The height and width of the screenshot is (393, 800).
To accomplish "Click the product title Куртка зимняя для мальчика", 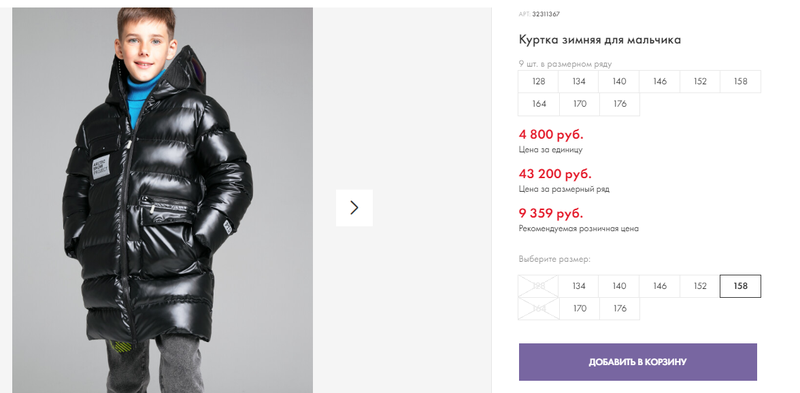I will 599,40.
